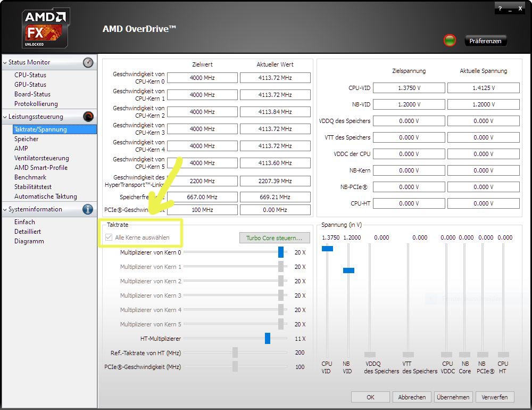The image size is (532, 410).
Task: Click the CPU-HT Zielspannung field
Action: click(x=409, y=203)
